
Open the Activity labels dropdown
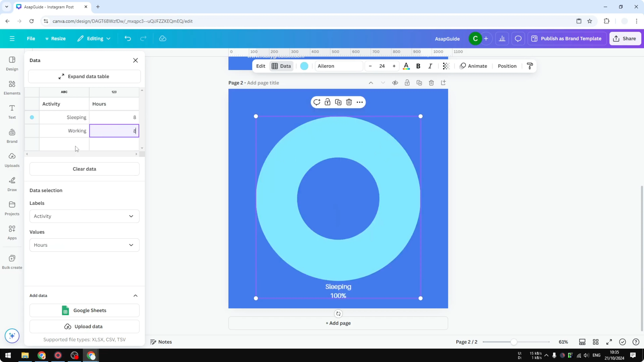(85, 216)
